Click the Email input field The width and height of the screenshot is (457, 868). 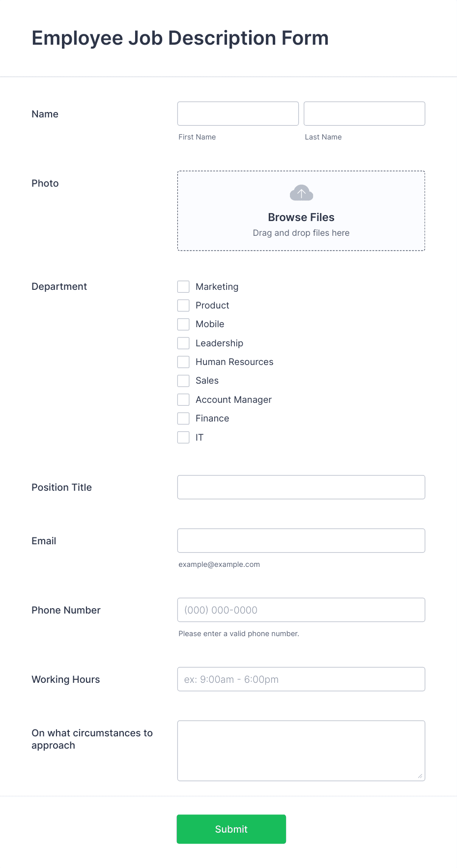tap(301, 540)
